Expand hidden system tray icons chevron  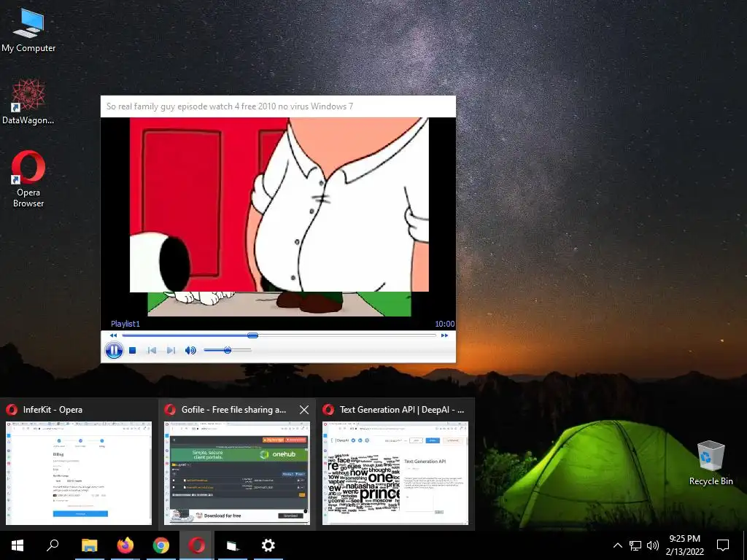tap(617, 545)
